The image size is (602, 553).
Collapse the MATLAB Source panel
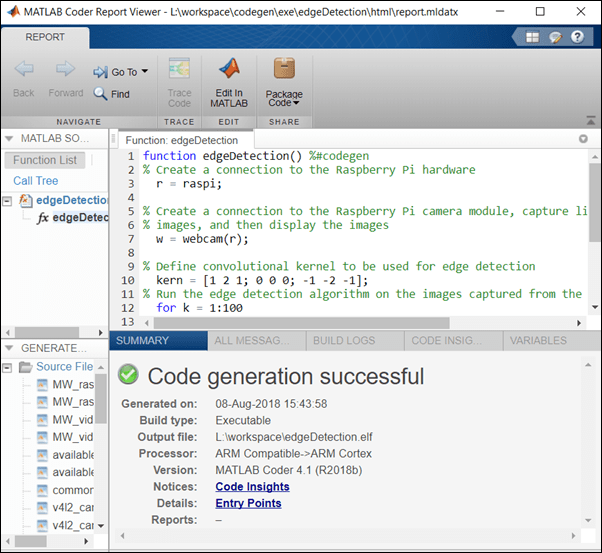(10, 138)
